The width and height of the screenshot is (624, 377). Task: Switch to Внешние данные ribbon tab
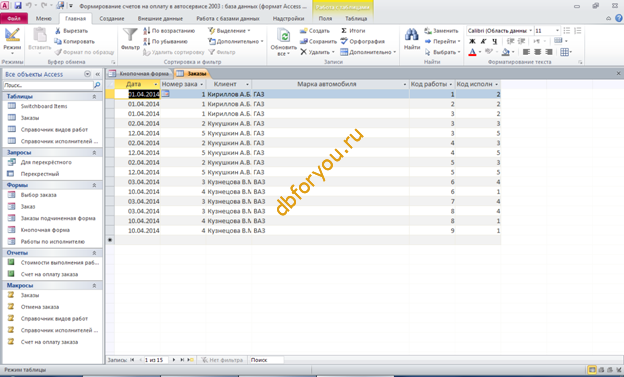160,18
